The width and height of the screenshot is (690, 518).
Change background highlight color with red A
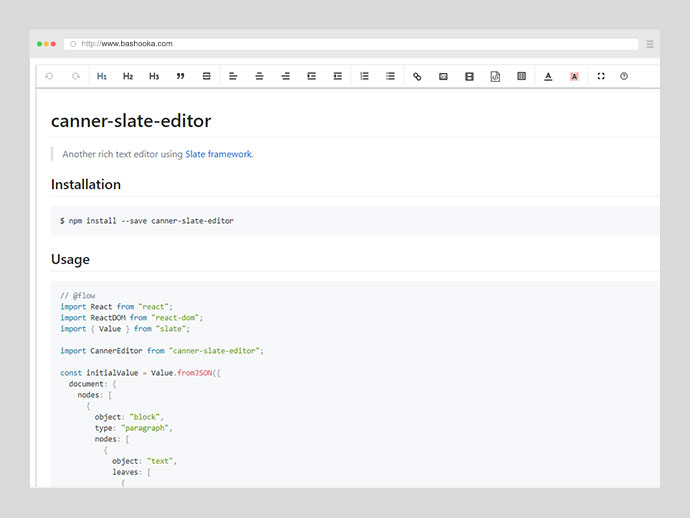(x=574, y=77)
